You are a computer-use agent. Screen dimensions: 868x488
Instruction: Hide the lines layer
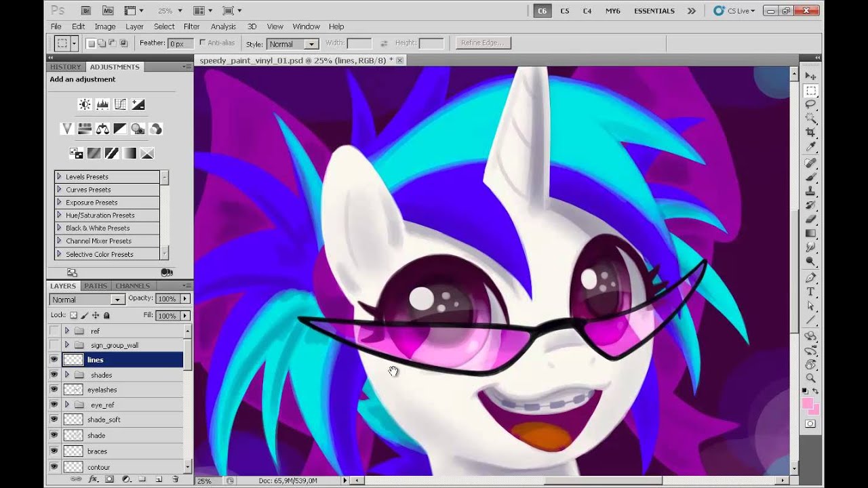pyautogui.click(x=54, y=360)
